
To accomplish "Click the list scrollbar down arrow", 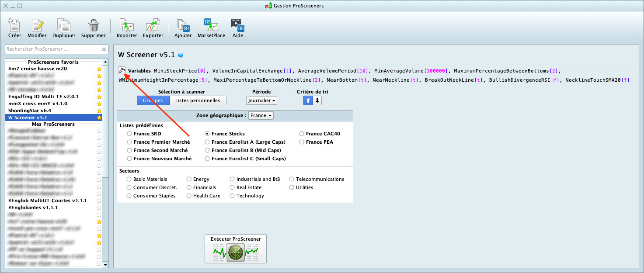I will [105, 265].
